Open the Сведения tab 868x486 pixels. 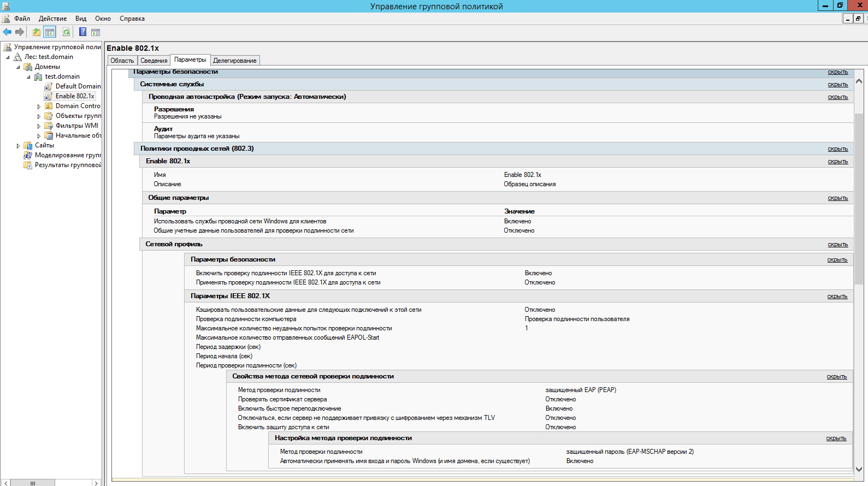pos(153,61)
